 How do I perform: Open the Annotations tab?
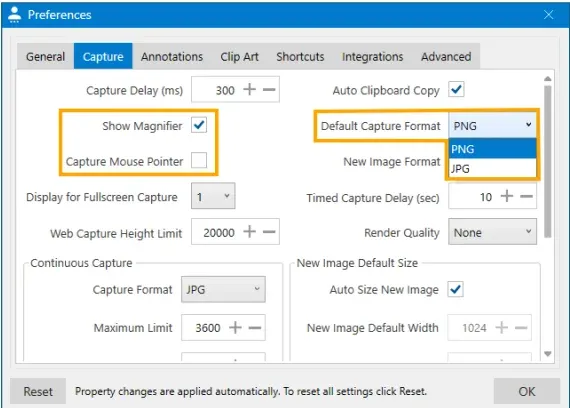point(172,56)
